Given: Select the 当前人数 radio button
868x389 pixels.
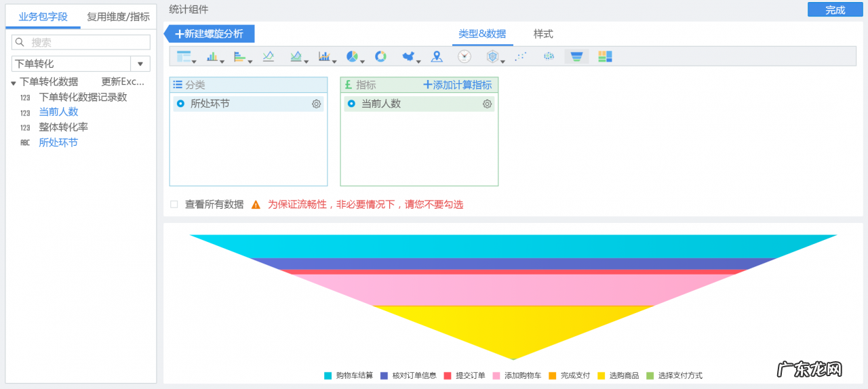Looking at the screenshot, I should (x=351, y=104).
